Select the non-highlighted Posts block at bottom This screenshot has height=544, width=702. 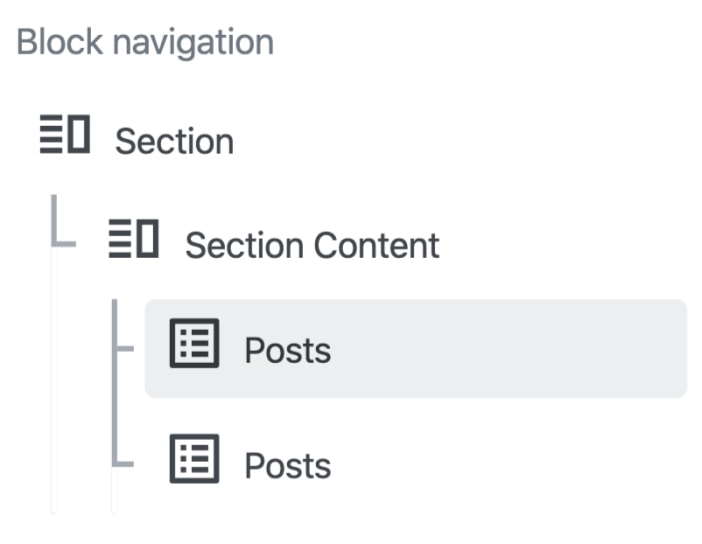coord(287,465)
